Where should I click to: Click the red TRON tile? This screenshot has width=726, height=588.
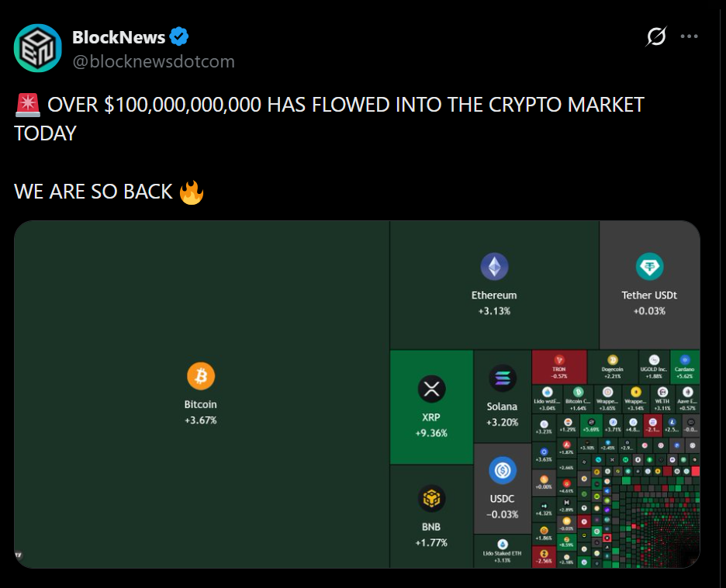(x=558, y=365)
